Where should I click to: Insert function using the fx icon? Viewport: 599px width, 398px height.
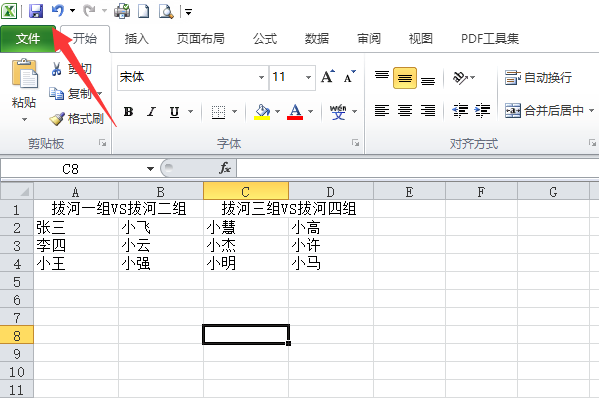tap(225, 168)
